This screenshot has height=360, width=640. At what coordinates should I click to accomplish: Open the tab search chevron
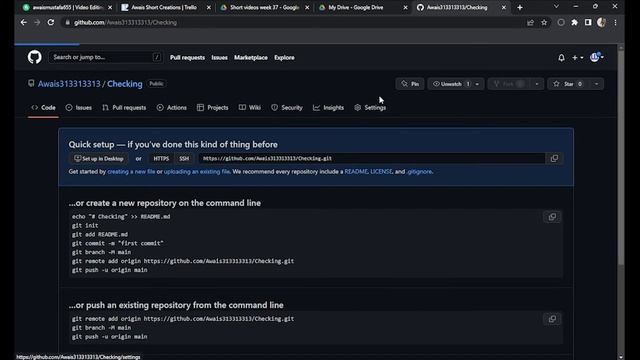tap(556, 7)
